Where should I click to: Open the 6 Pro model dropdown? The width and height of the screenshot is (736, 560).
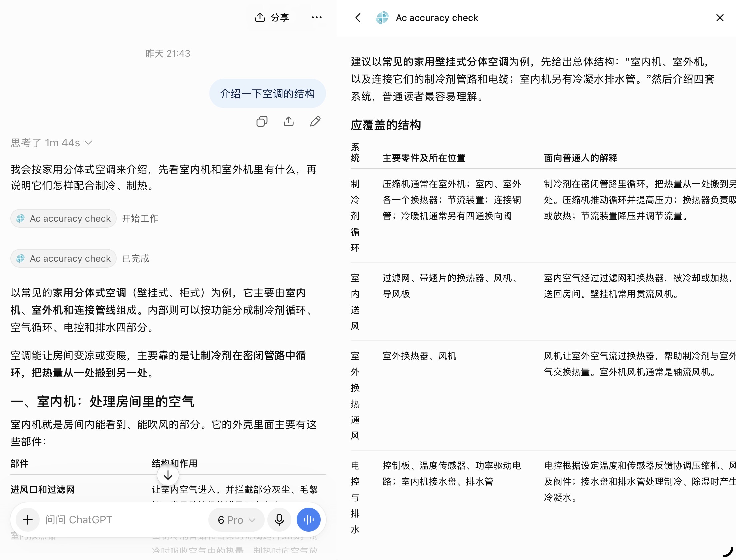pos(236,520)
